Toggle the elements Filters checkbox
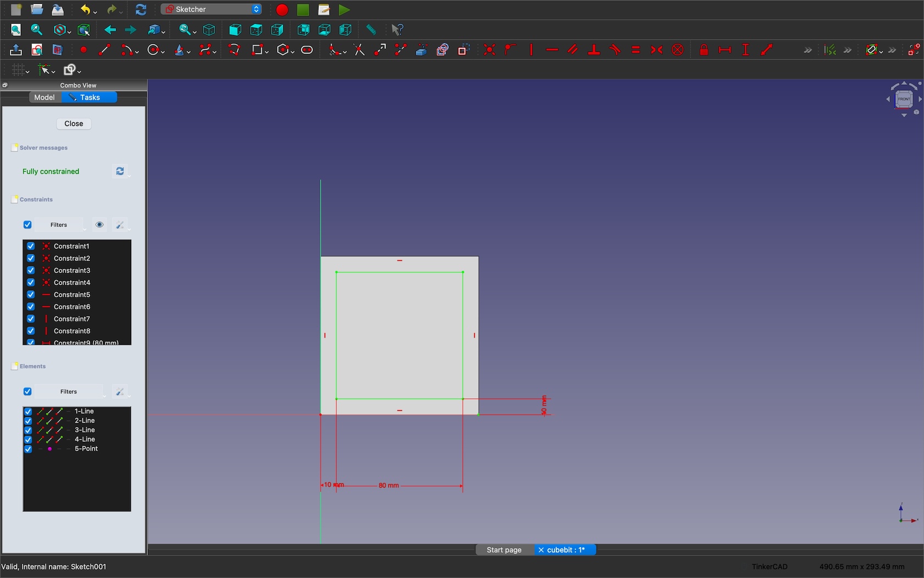 point(28,391)
